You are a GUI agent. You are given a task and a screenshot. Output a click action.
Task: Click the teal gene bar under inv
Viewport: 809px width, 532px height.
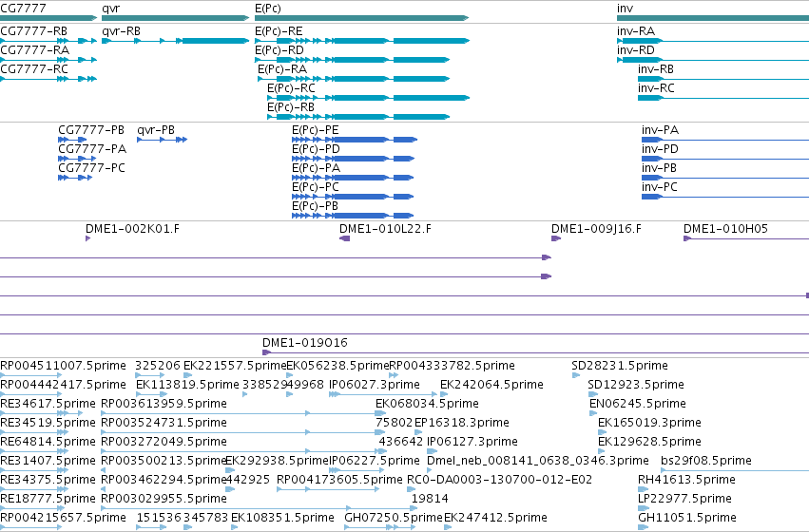click(713, 18)
